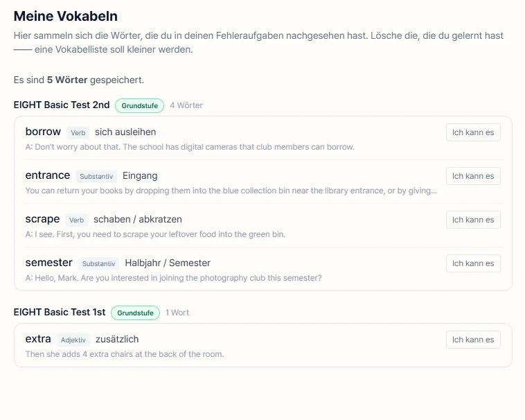Click the Substantiv tag beside 'entrance'
This screenshot has height=420, width=525.
[96, 176]
